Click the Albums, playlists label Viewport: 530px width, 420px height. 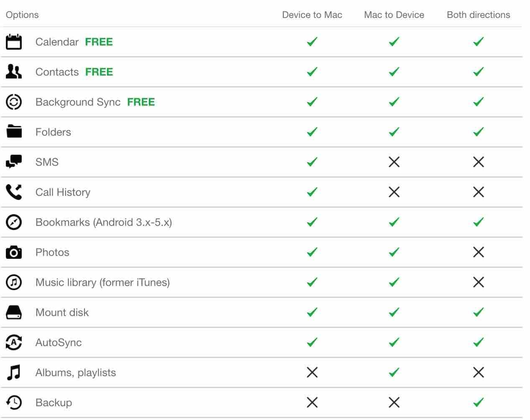[x=76, y=372]
